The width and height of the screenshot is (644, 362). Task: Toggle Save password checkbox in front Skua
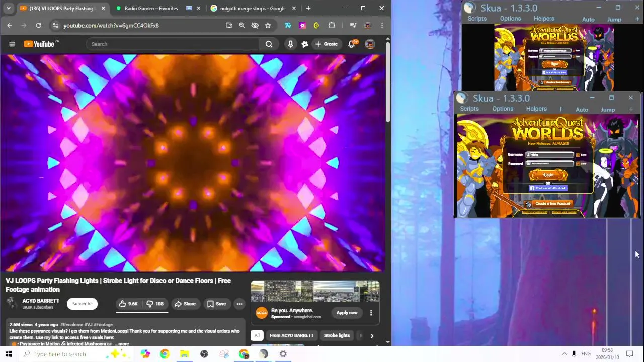[578, 163]
